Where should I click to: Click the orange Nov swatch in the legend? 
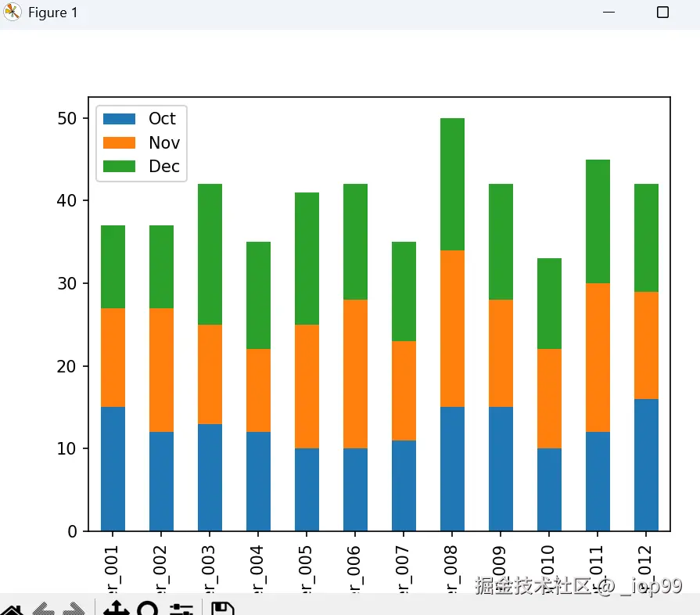119,142
